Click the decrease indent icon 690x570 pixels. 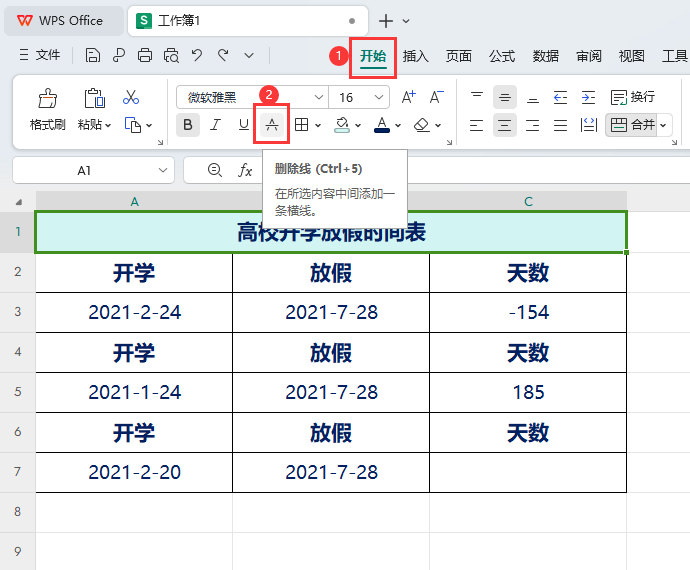560,97
